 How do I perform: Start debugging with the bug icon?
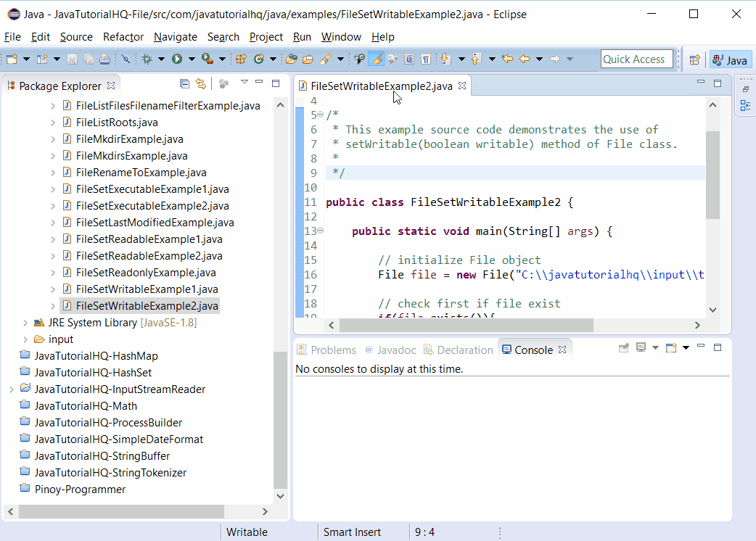click(147, 59)
